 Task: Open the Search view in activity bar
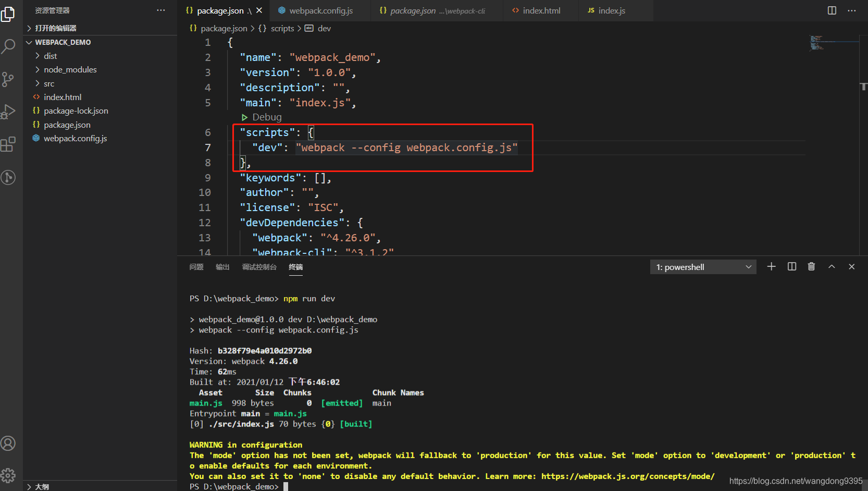pyautogui.click(x=8, y=46)
